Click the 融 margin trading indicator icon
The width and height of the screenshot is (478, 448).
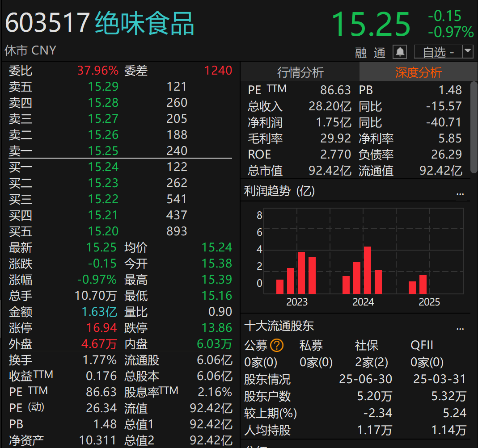(x=360, y=52)
